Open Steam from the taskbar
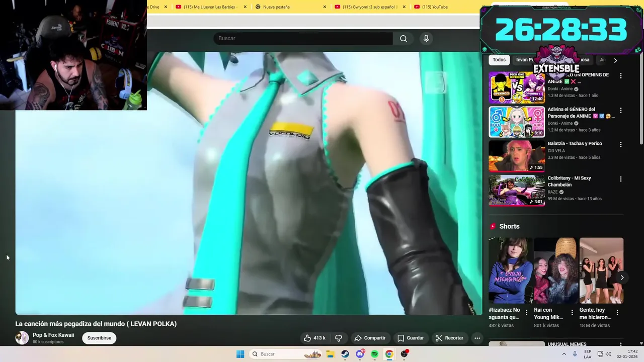The width and height of the screenshot is (644, 362). 345,354
